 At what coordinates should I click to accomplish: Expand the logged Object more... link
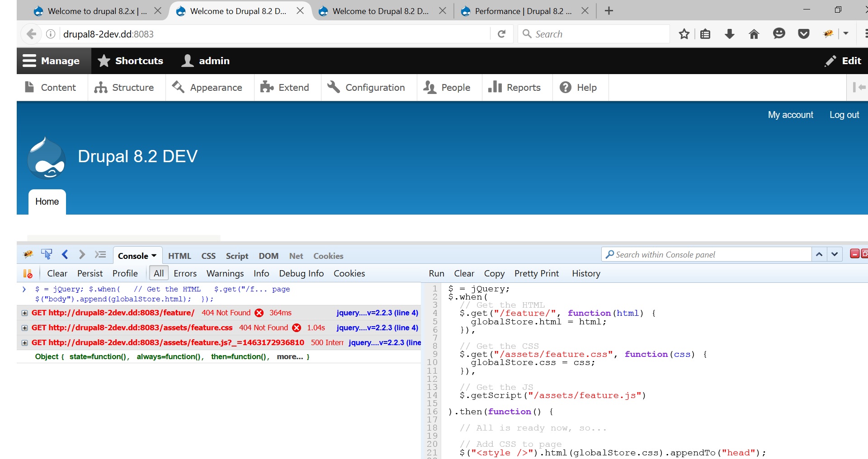coord(290,356)
